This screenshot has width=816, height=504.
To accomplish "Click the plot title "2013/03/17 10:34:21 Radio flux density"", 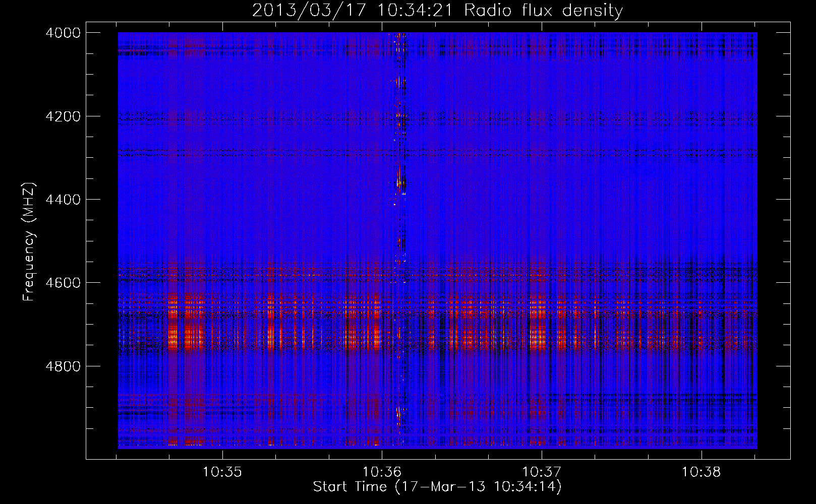I will (x=437, y=10).
